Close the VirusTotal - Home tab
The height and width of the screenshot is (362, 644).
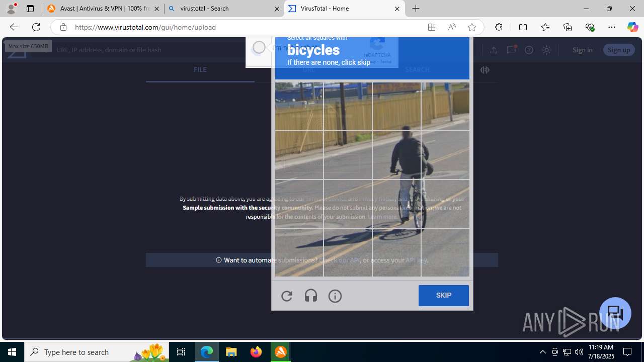[x=397, y=9]
